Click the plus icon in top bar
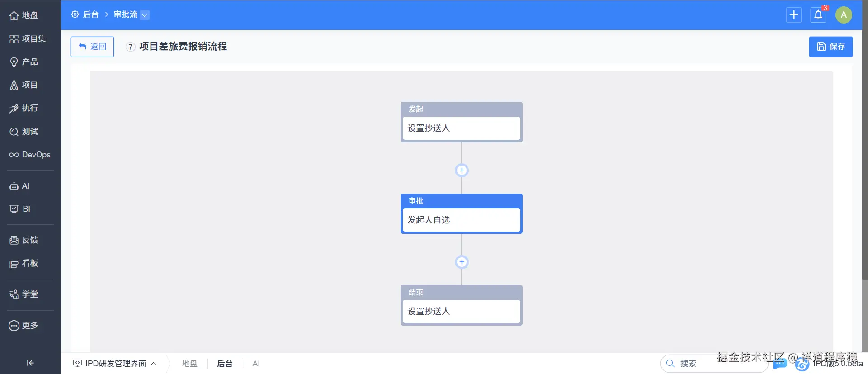The width and height of the screenshot is (868, 374). point(794,14)
